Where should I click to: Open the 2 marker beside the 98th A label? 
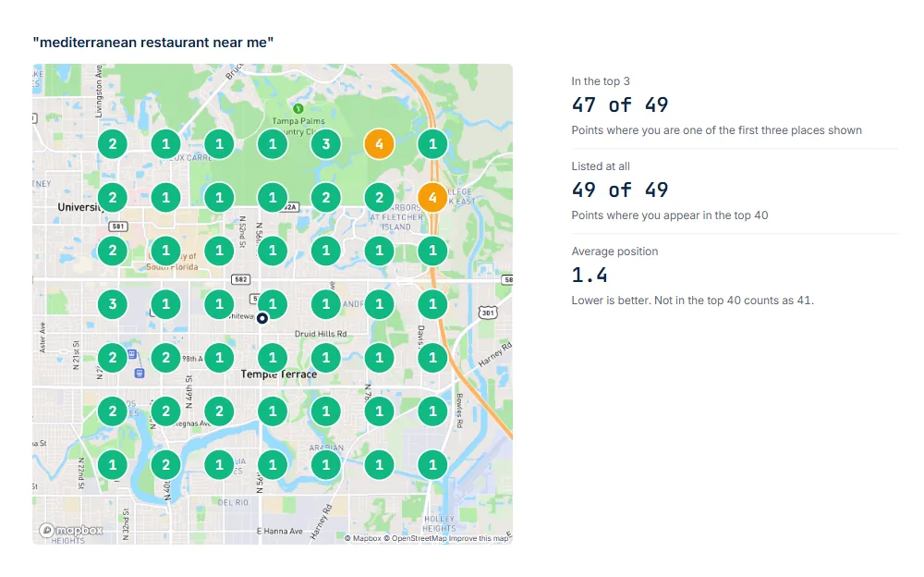pyautogui.click(x=165, y=358)
